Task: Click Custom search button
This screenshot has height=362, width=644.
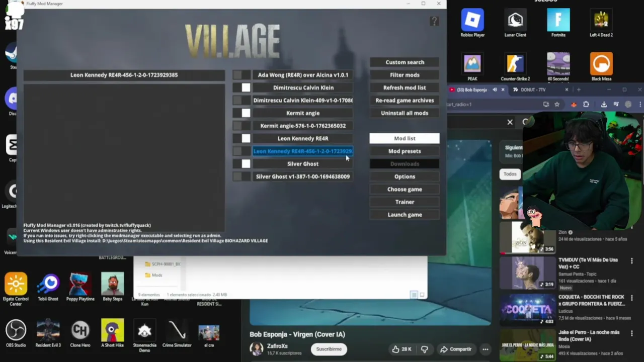Action: coord(405,62)
